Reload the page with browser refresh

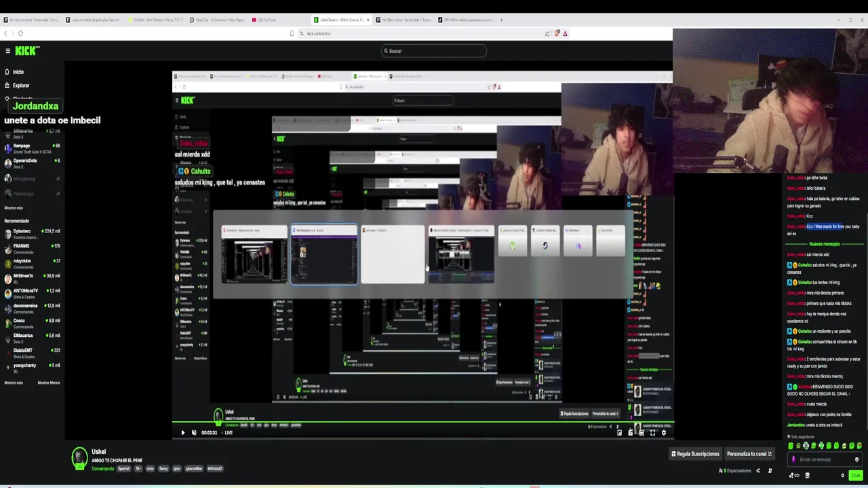(x=20, y=33)
